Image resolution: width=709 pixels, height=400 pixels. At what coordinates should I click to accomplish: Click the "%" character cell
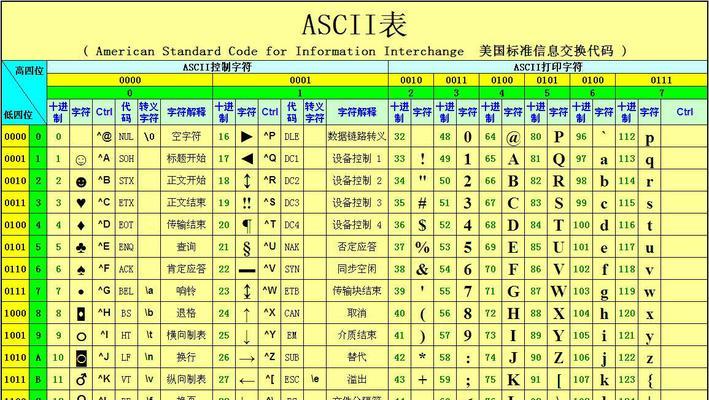[422, 247]
